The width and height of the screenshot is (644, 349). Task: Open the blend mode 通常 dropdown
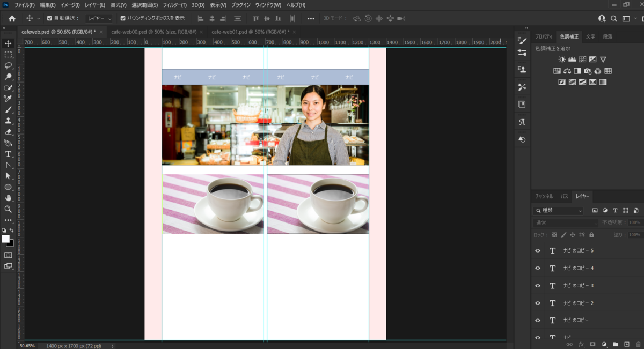click(566, 222)
